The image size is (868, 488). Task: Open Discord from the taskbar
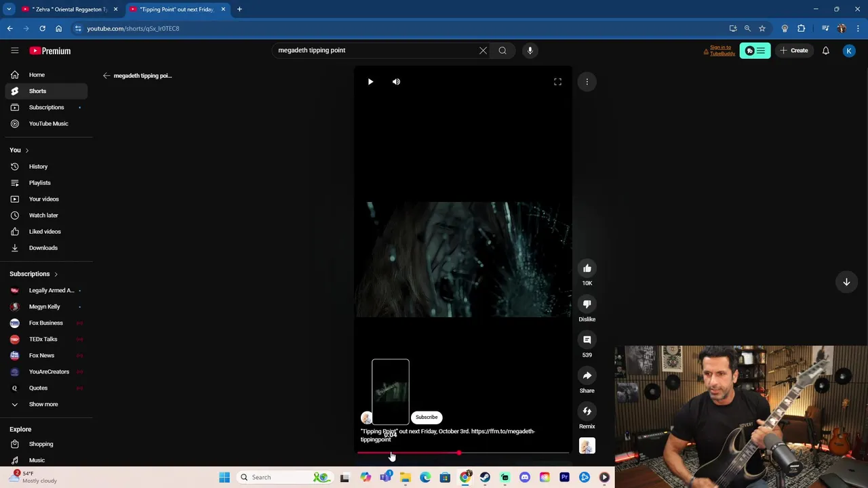click(525, 477)
